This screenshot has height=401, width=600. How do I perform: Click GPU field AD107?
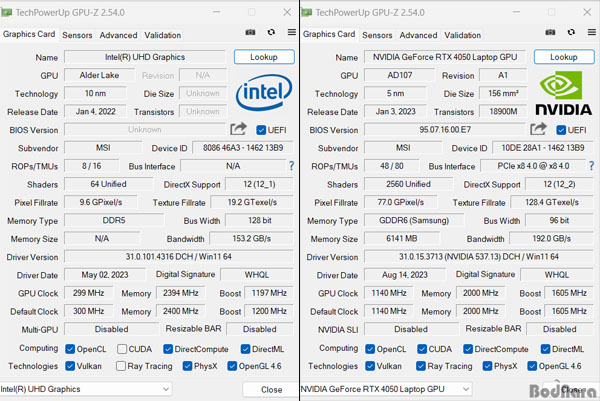[399, 75]
